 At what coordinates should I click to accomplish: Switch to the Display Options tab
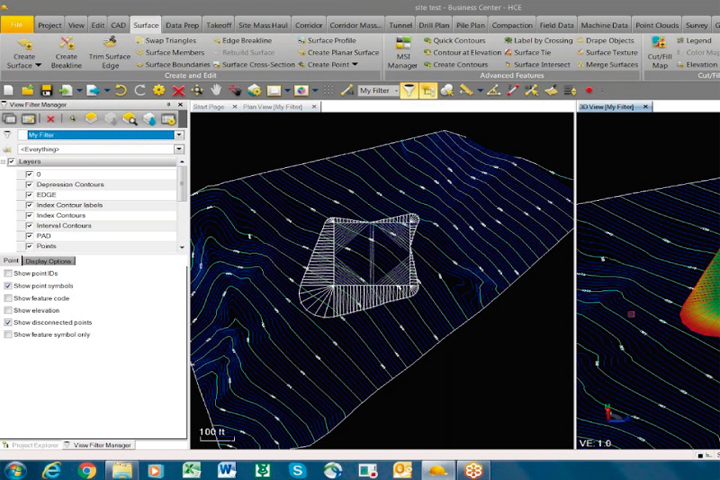click(48, 261)
